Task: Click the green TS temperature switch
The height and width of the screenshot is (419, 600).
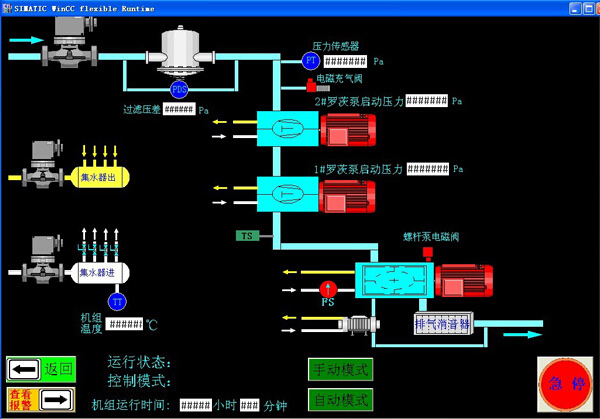Action: click(x=246, y=236)
